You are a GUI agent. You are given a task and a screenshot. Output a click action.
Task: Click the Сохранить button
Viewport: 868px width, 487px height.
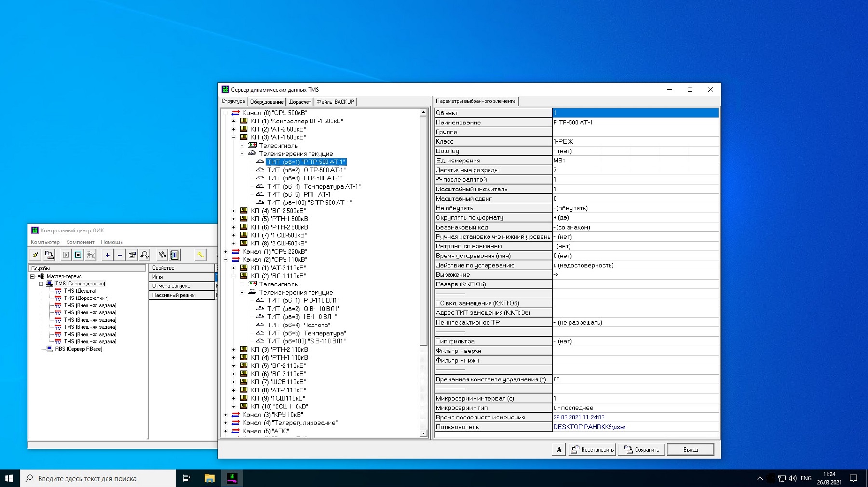coord(641,450)
